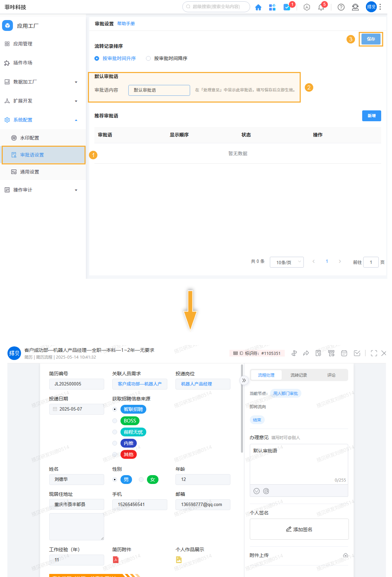392x577 pixels.
Task: Click the calendar icon in resume header
Action: [344, 353]
